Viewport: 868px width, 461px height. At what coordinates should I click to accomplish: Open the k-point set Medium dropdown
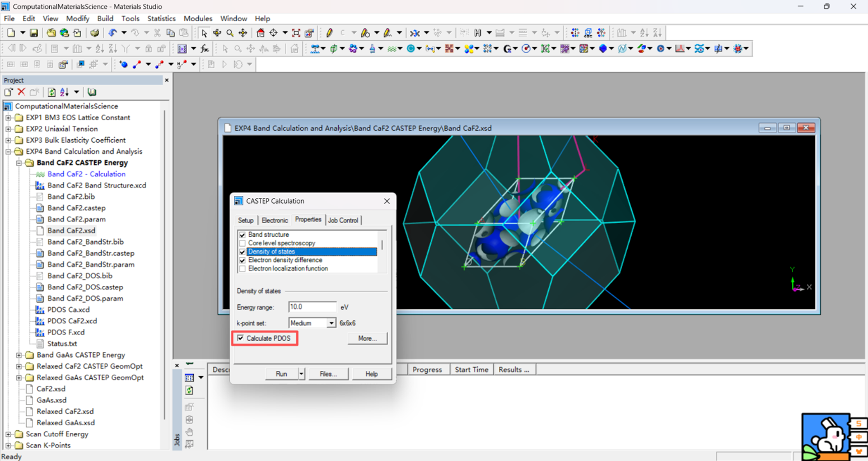(x=331, y=323)
